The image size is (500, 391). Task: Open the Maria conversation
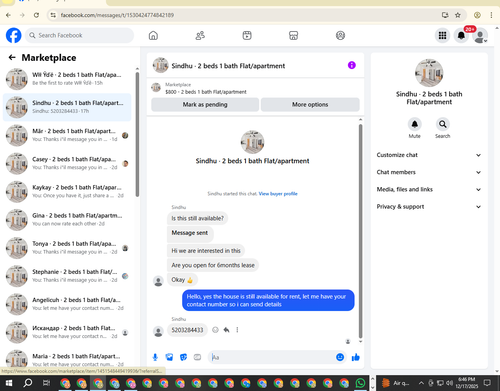pos(67,358)
